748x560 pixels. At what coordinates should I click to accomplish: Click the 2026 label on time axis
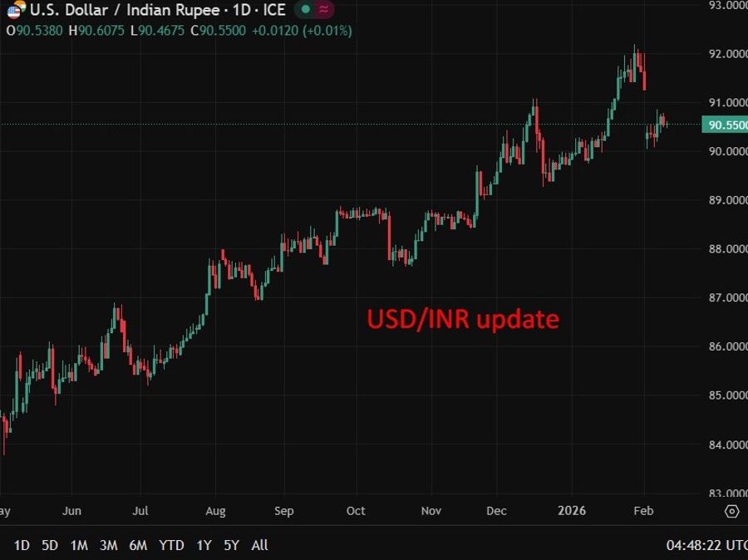coord(572,510)
